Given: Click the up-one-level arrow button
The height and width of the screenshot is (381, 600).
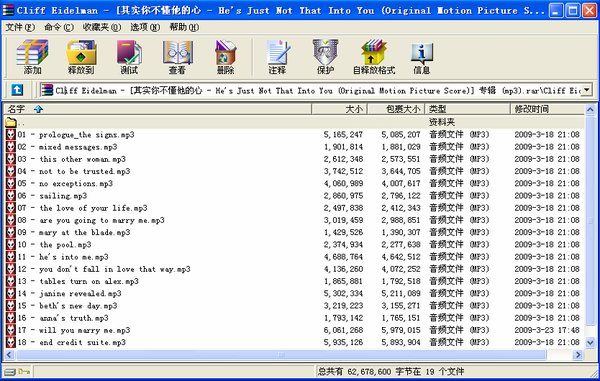Looking at the screenshot, I should coord(17,90).
